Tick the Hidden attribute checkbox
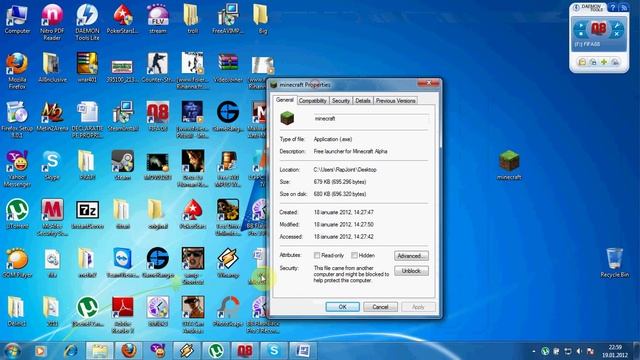Viewport: 640px width, 360px height. (354, 255)
